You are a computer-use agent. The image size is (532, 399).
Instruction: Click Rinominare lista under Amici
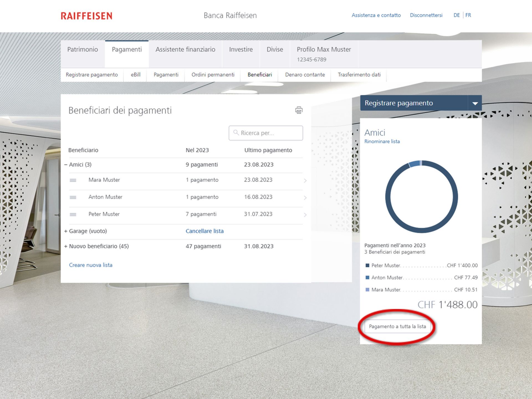coord(382,141)
